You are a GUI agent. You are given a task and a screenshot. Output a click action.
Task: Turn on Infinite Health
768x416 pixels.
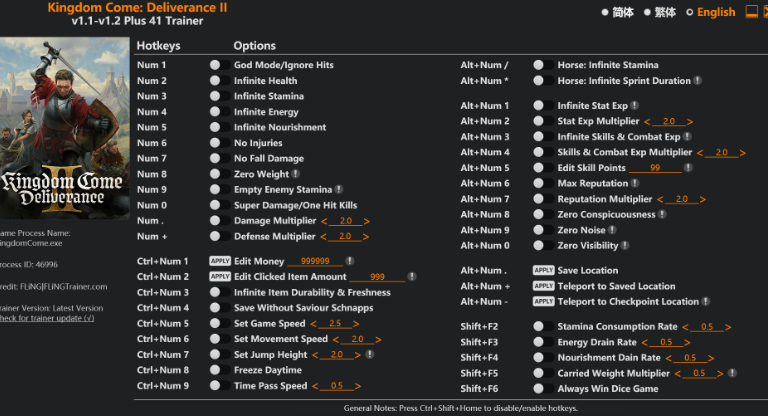point(215,81)
